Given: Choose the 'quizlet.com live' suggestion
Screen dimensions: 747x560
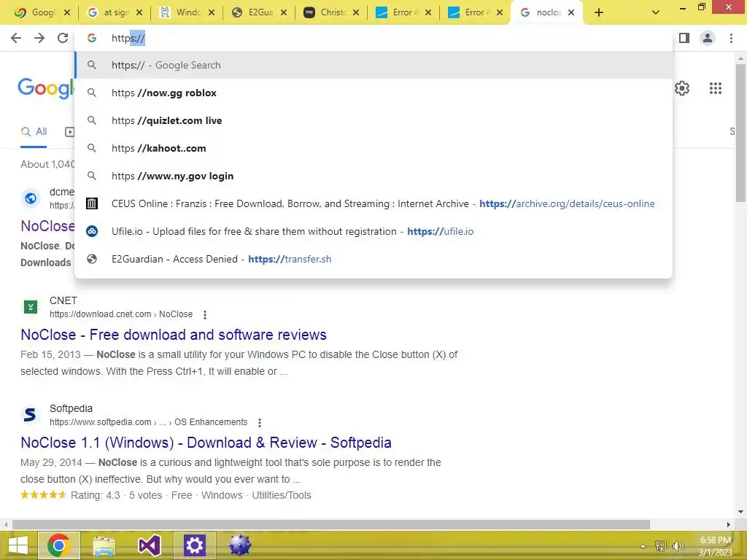Looking at the screenshot, I should tap(374, 120).
